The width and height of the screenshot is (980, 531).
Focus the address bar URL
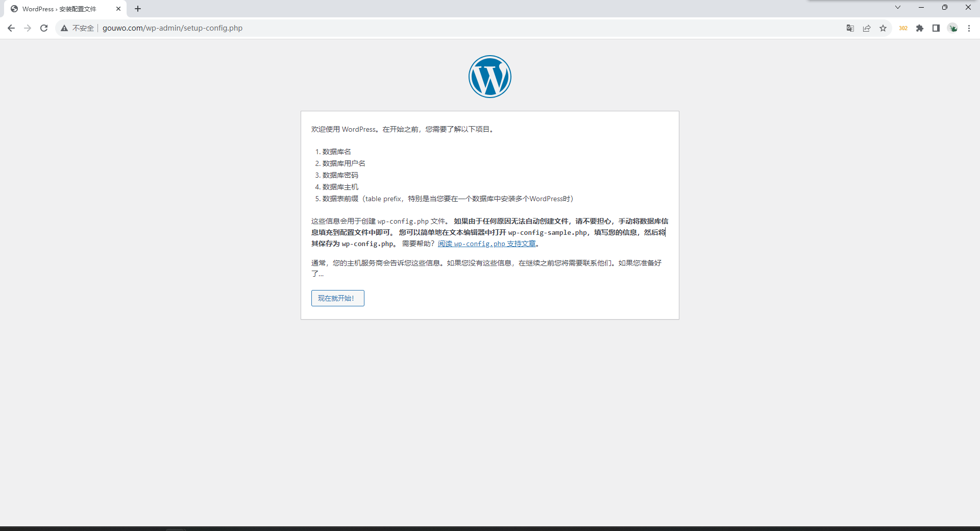click(x=173, y=28)
